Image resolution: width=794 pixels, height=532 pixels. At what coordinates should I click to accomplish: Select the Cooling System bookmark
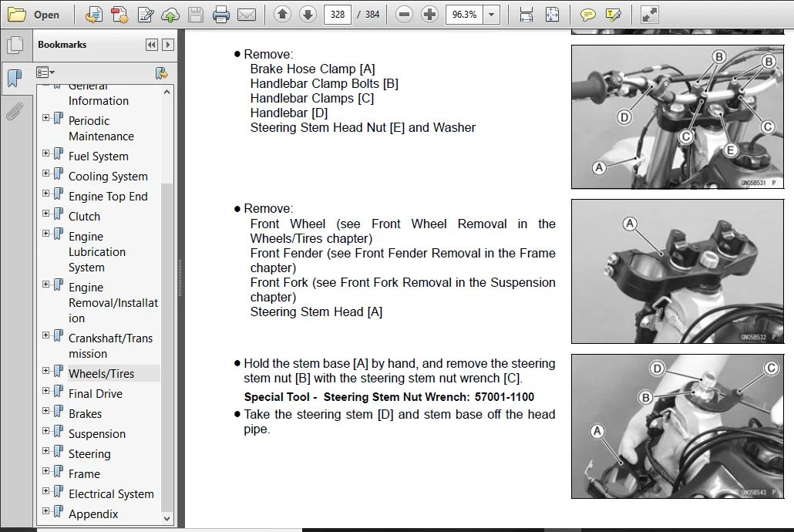pyautogui.click(x=108, y=177)
